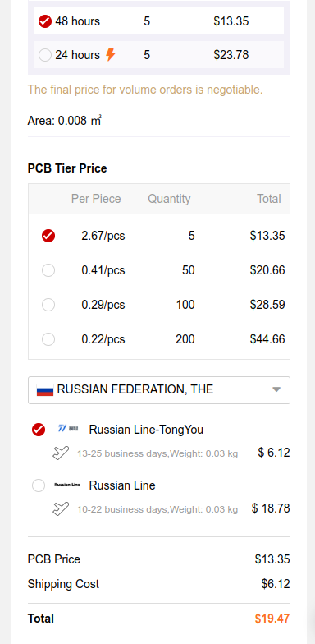Click the Russian flag icon
Viewport: 315px width, 644px height.
click(x=45, y=389)
